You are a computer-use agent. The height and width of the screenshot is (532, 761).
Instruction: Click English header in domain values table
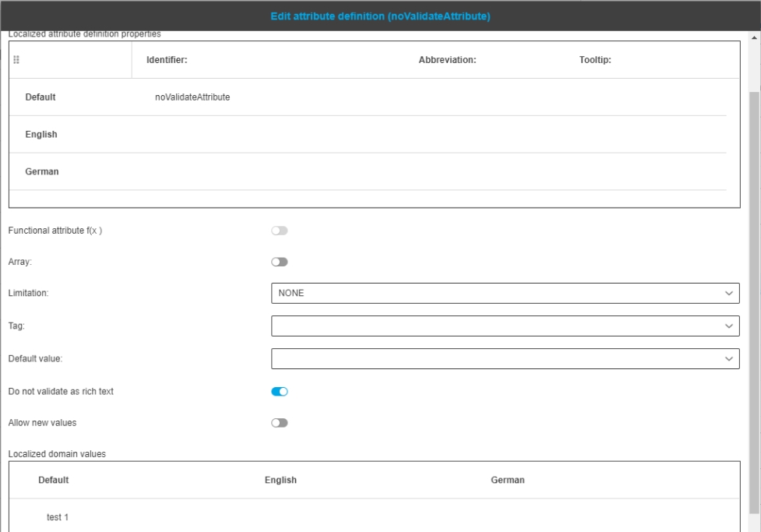280,480
